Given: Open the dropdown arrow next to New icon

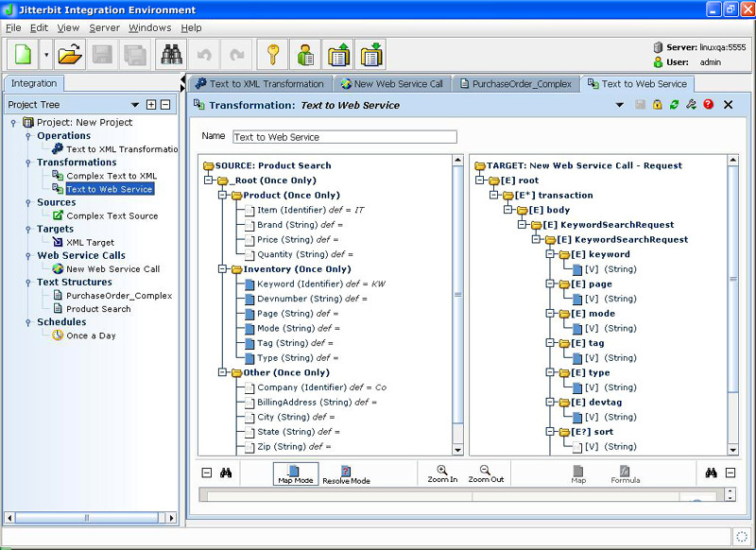Looking at the screenshot, I should tap(46, 55).
